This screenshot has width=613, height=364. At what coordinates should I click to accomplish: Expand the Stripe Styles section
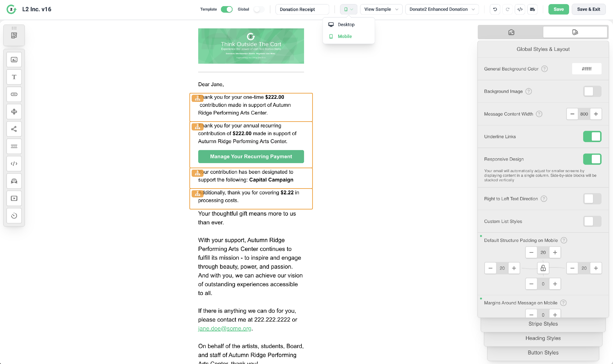(x=543, y=324)
